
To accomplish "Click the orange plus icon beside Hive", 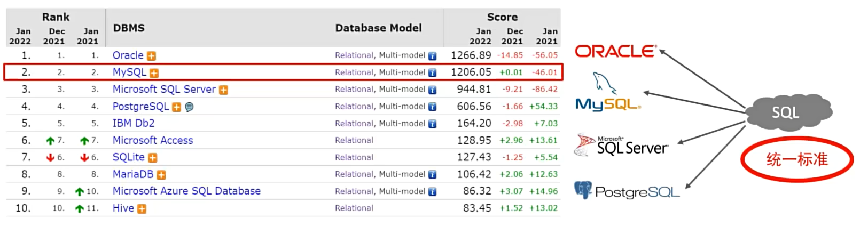I will point(142,209).
